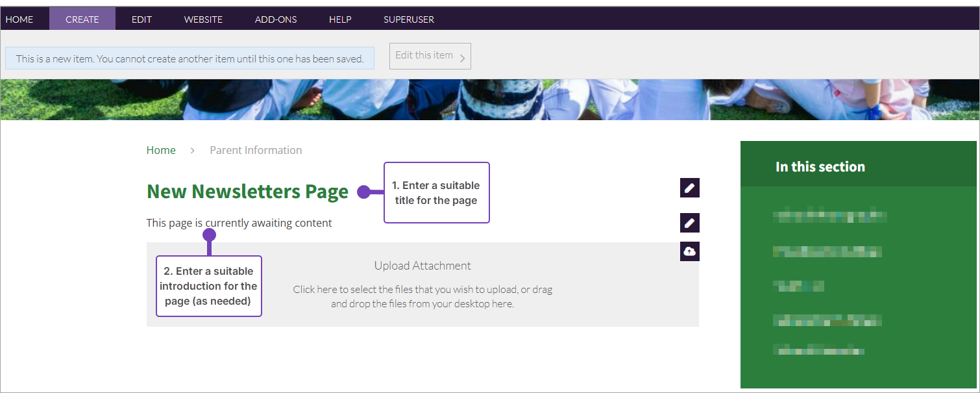Click the pencil icon beside the page title
The height and width of the screenshot is (393, 980).
click(689, 188)
